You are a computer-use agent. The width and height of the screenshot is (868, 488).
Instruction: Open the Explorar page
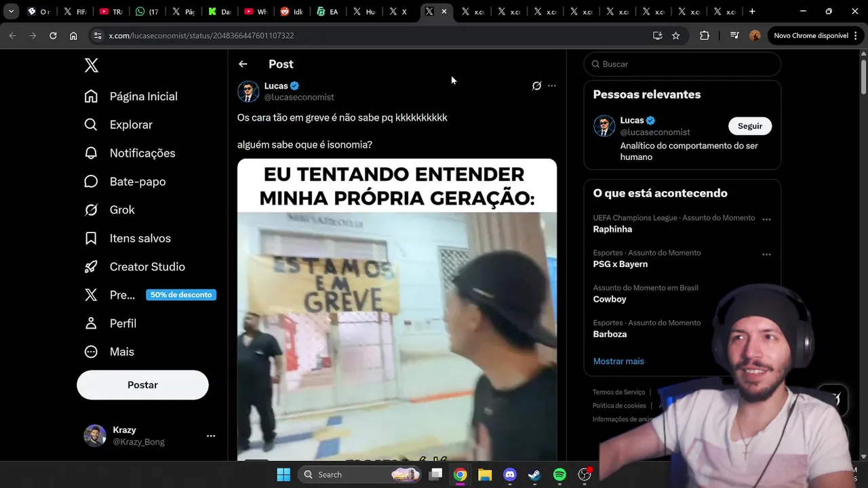coord(119,125)
